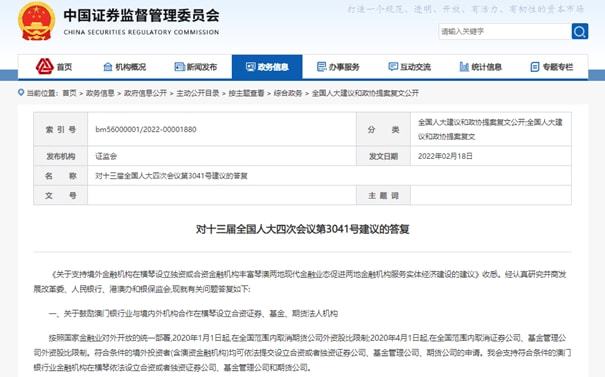The image size is (605, 377).
Task: Click the blue search magnifier button
Action: click(580, 31)
